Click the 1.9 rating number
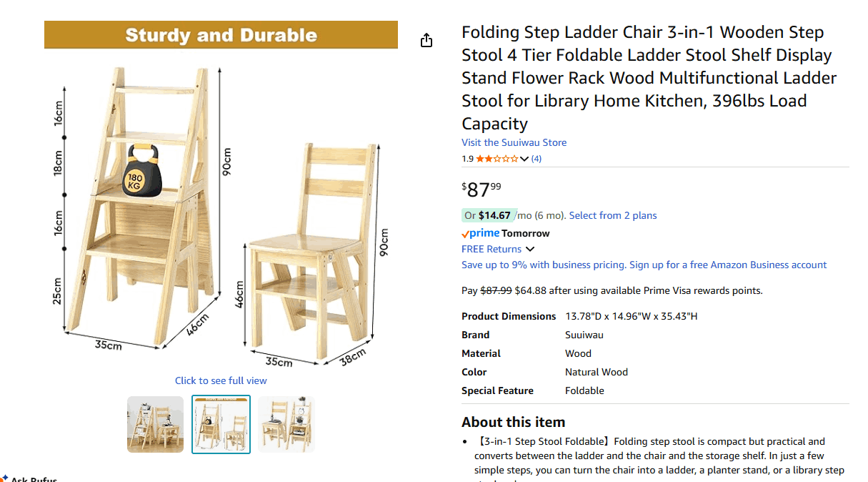868x482 pixels. click(467, 159)
